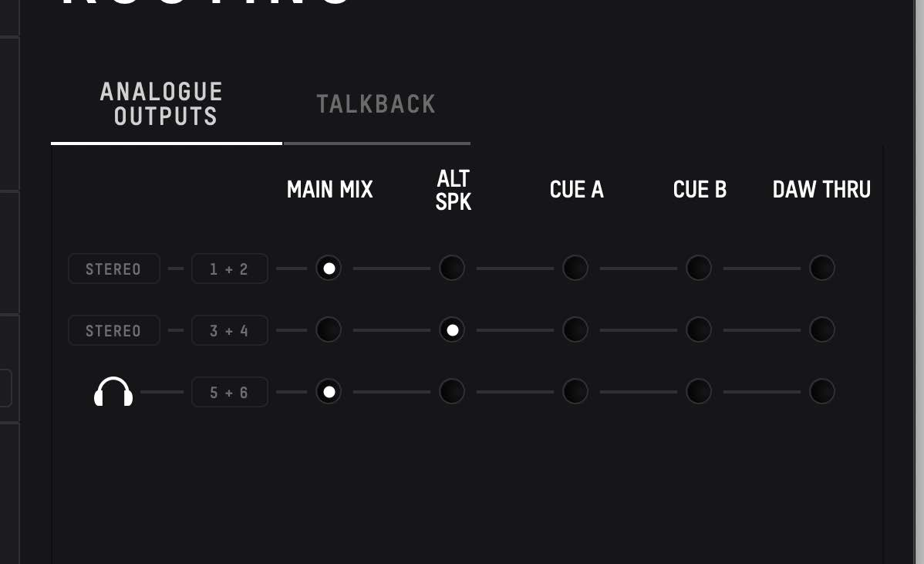Route outputs 1 + 2 to CUE B

tap(699, 268)
